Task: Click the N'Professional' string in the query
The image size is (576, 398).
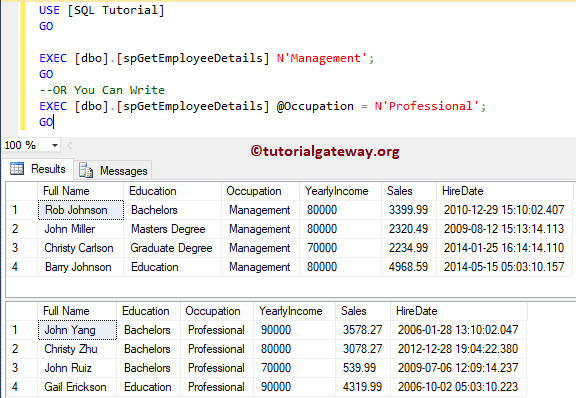Action: pos(426,107)
